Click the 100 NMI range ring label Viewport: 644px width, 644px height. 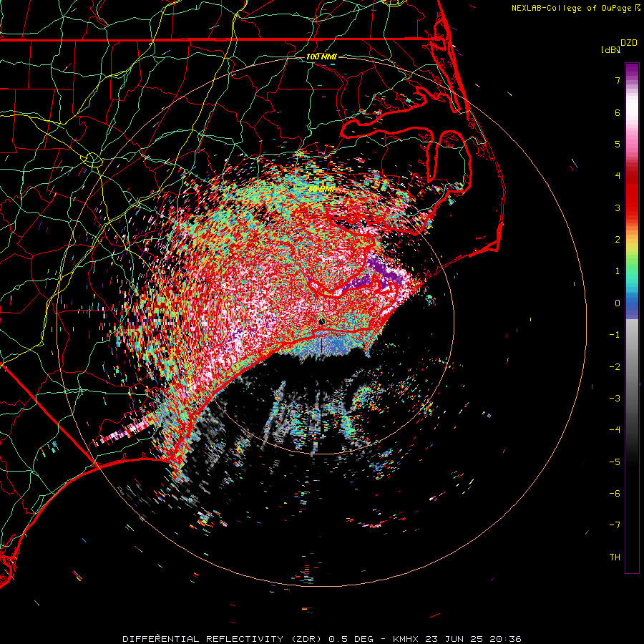pos(321,57)
